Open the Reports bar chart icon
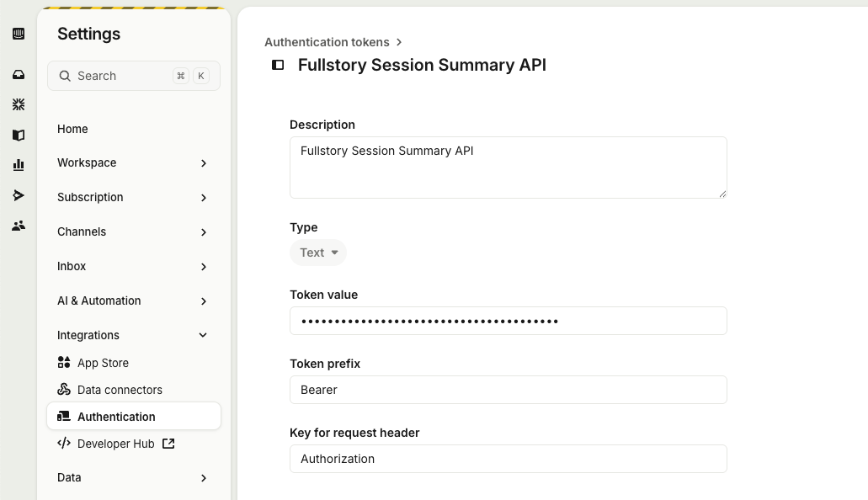Screen dimensions: 868x500 click(19, 164)
